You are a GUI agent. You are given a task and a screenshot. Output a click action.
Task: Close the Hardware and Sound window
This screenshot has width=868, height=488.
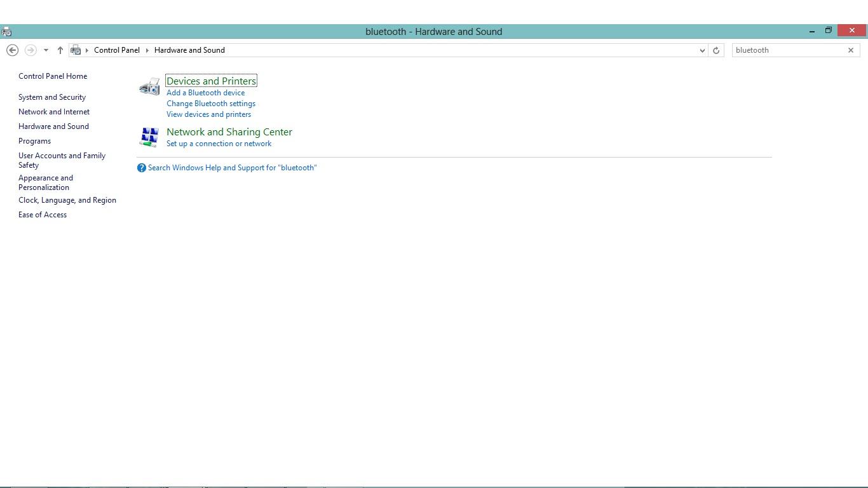tap(852, 30)
